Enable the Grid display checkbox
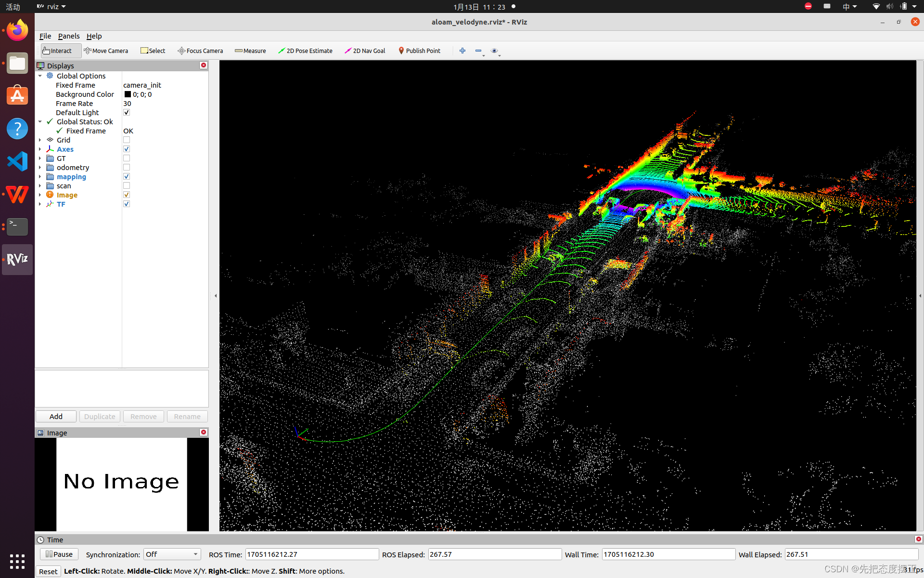Screen dimensions: 924x578 click(x=127, y=140)
